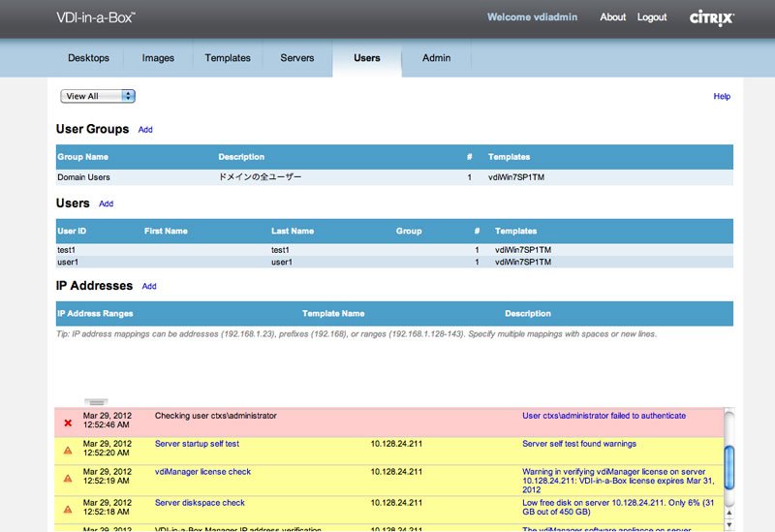The width and height of the screenshot is (775, 532).
Task: Click vdiWin7SP1TM template in Domain Users row
Action: click(x=516, y=177)
